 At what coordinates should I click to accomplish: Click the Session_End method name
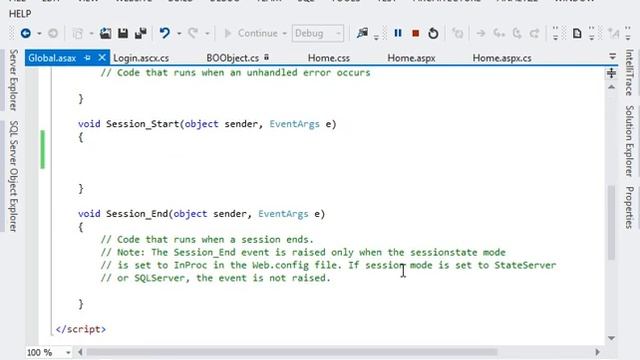[x=137, y=214]
